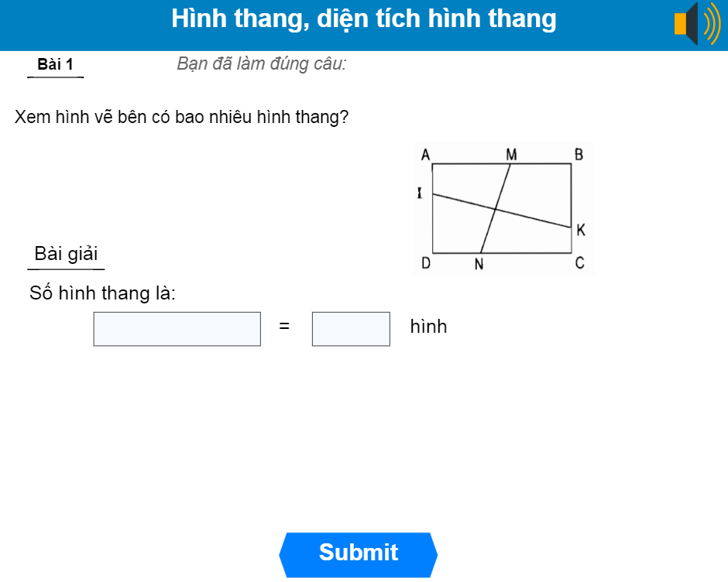
Task: Click the trapezoid diagram thumbnail
Action: coord(503,207)
